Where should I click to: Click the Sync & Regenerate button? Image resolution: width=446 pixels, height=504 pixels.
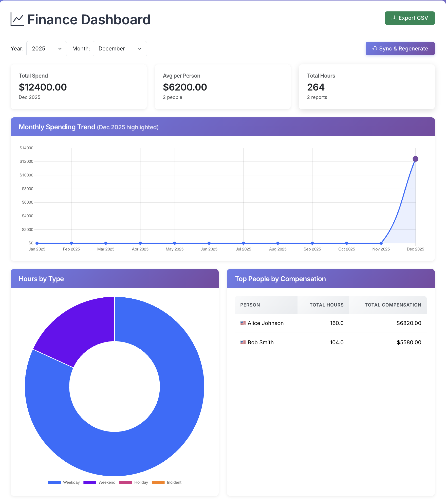tap(400, 48)
